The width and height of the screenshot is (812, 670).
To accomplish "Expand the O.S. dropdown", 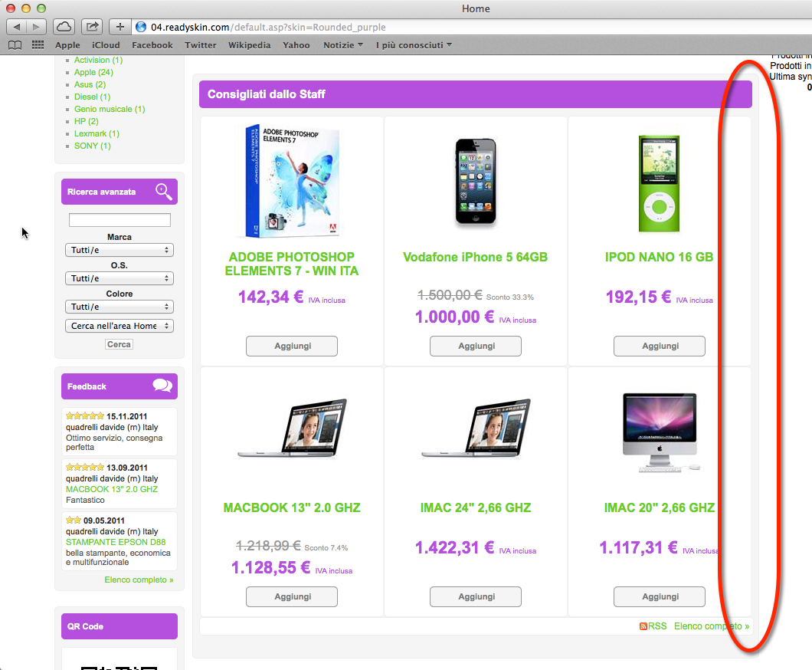I will (x=119, y=278).
